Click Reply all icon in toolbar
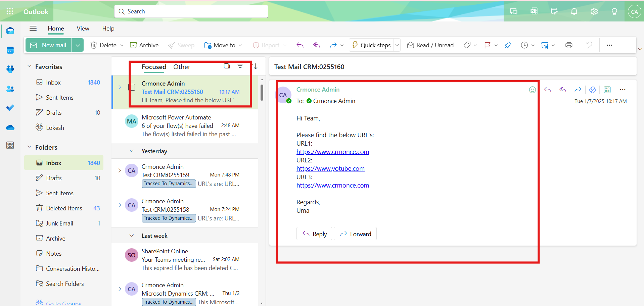The height and width of the screenshot is (306, 644). (x=317, y=45)
